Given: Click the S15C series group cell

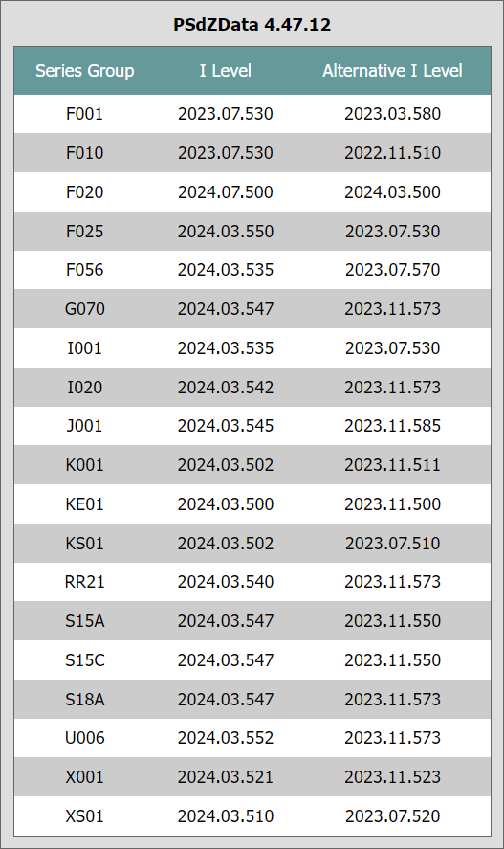Looking at the screenshot, I should coord(85,660).
